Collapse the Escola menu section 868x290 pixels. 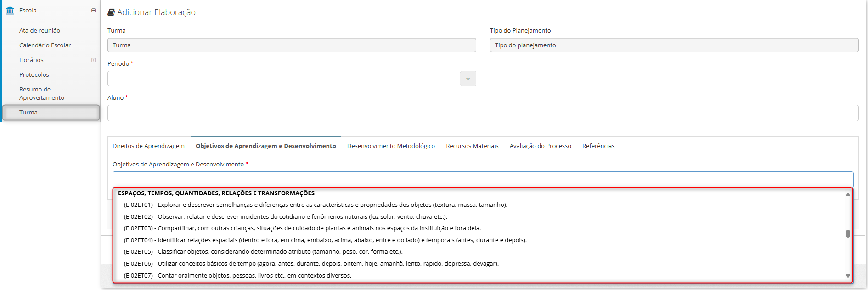point(94,11)
